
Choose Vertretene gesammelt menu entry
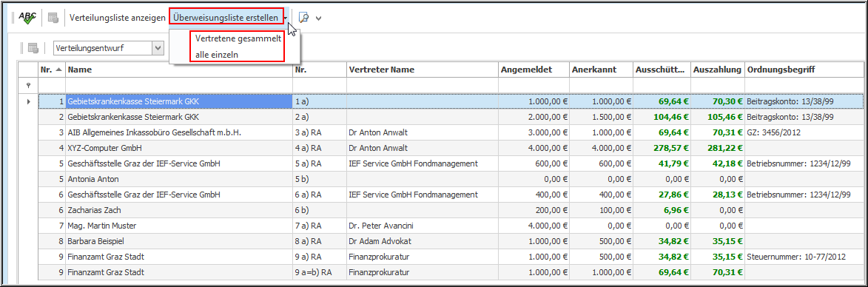(x=238, y=38)
